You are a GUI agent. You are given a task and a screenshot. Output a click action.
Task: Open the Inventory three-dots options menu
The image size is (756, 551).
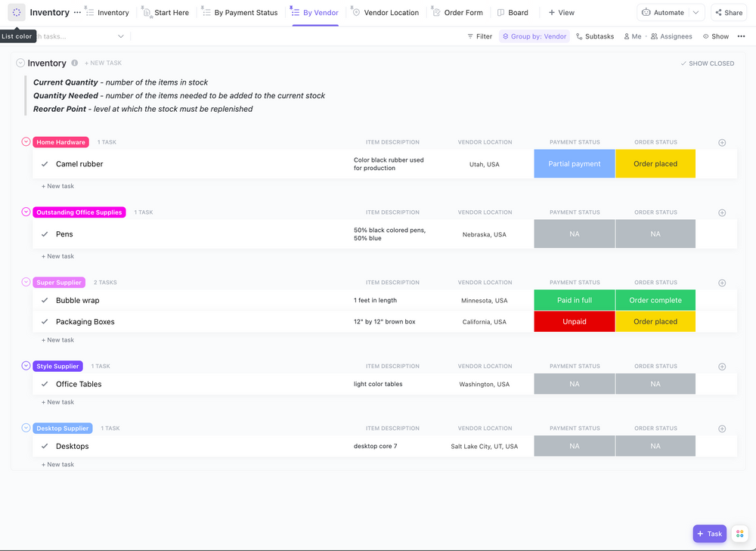(77, 13)
